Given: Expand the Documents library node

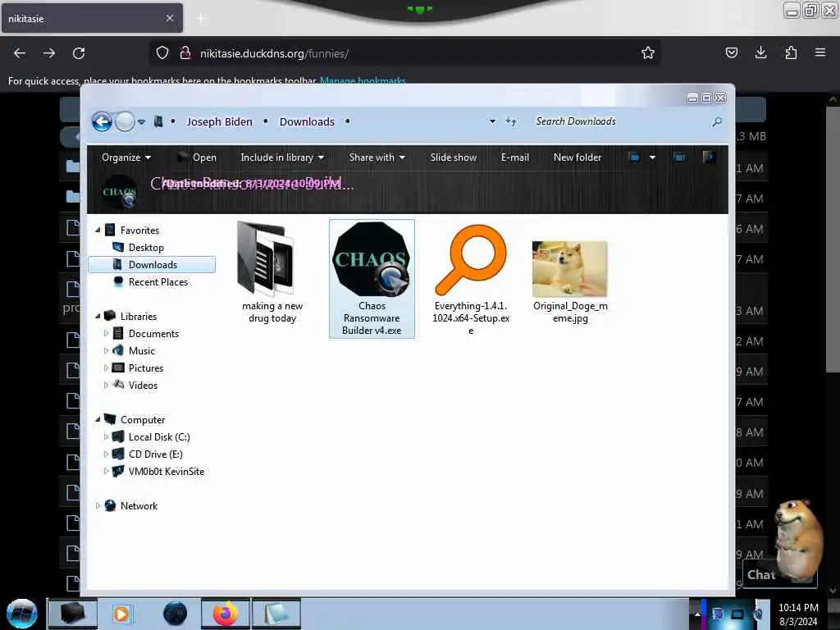Looking at the screenshot, I should click(106, 334).
